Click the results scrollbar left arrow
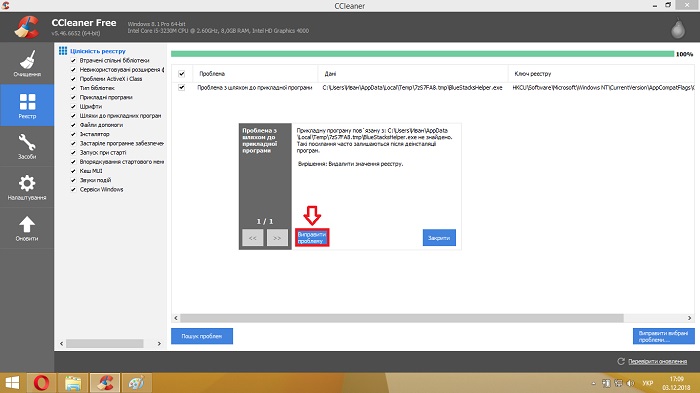 pos(176,318)
